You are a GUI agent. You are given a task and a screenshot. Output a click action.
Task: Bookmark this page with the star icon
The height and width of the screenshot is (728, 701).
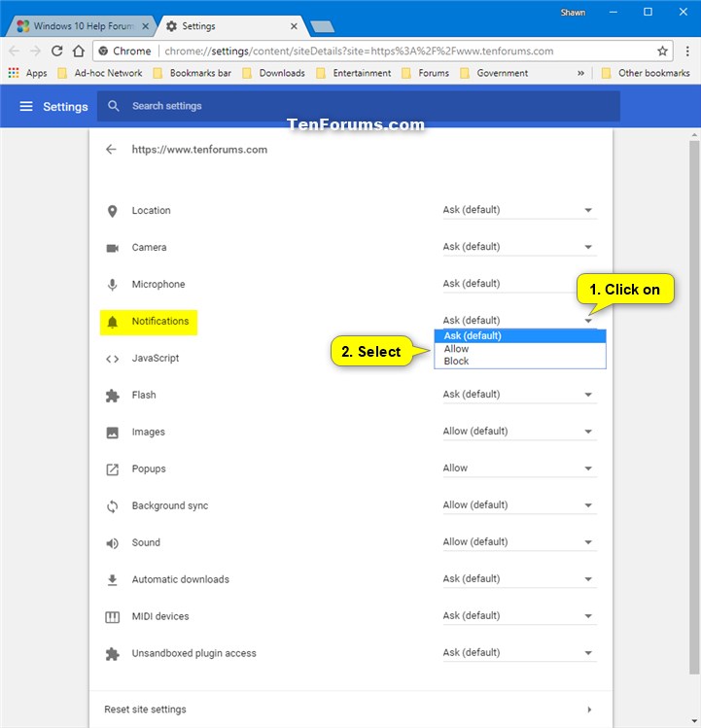[x=662, y=52]
